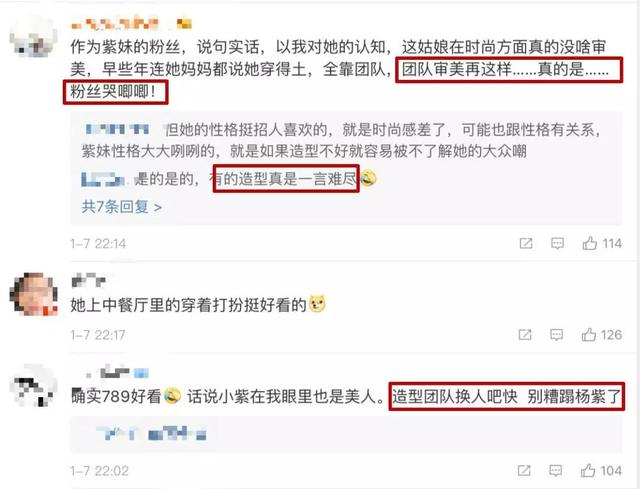The height and width of the screenshot is (489, 640).
Task: Reply to the comment posted at 1-7 22:02
Action: point(556,471)
